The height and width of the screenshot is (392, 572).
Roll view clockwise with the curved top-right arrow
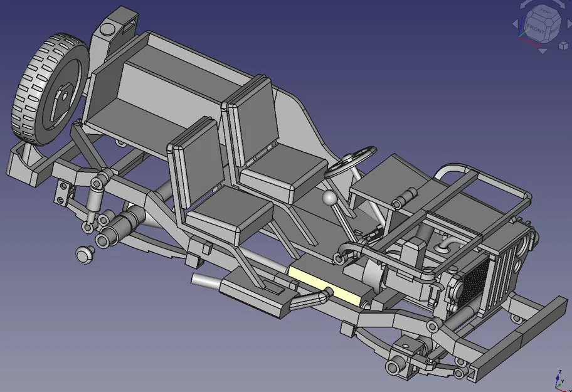click(x=559, y=4)
